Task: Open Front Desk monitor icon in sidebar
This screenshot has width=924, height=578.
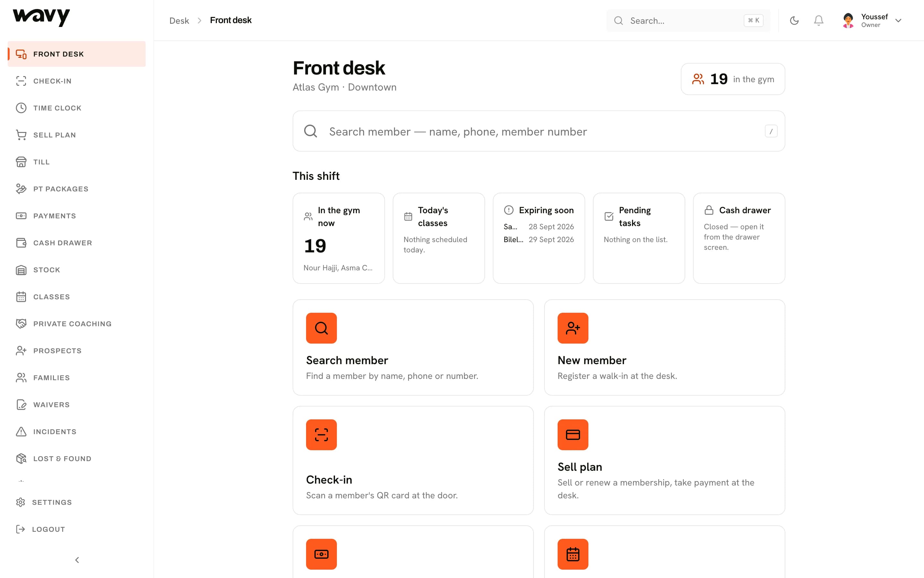Action: (x=21, y=54)
